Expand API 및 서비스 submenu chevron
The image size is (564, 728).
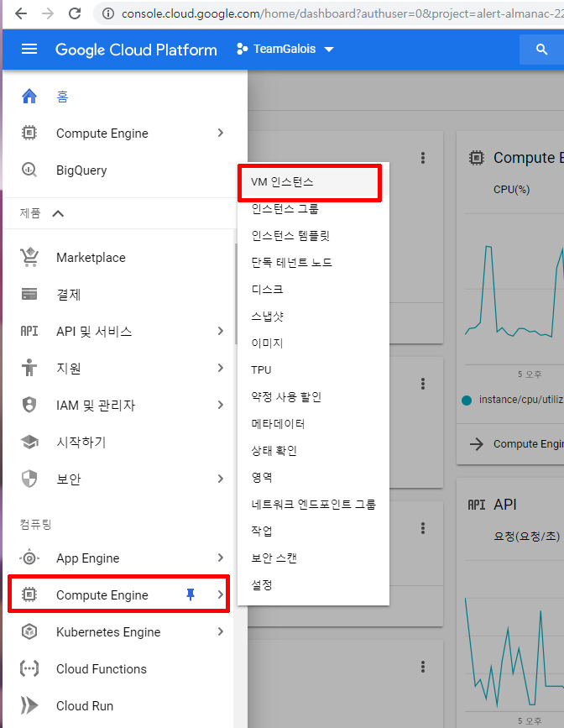point(221,331)
